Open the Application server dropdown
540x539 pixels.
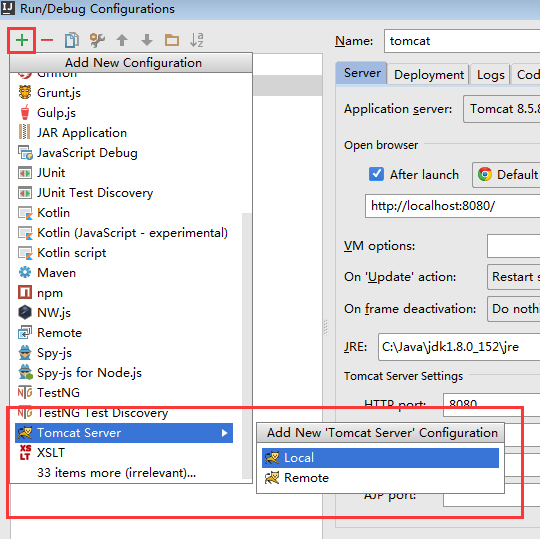(x=501, y=109)
